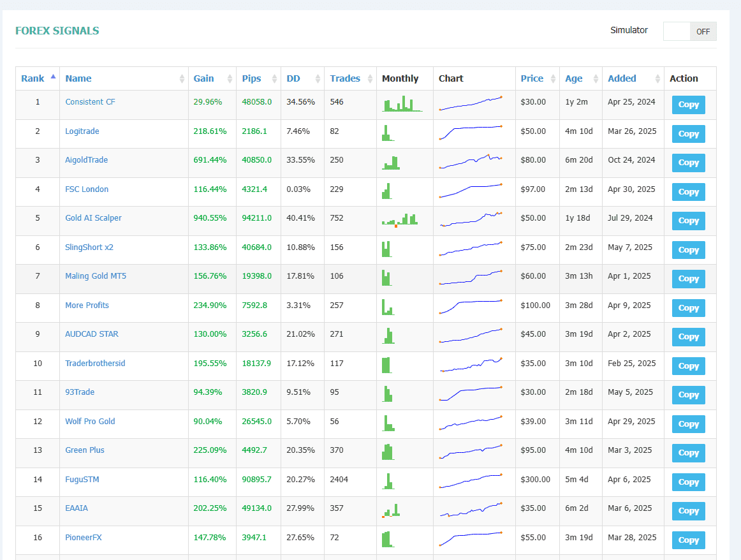Screen dimensions: 741x560
Task: View Consistent CF monthly bar chart
Action: pyautogui.click(x=402, y=103)
